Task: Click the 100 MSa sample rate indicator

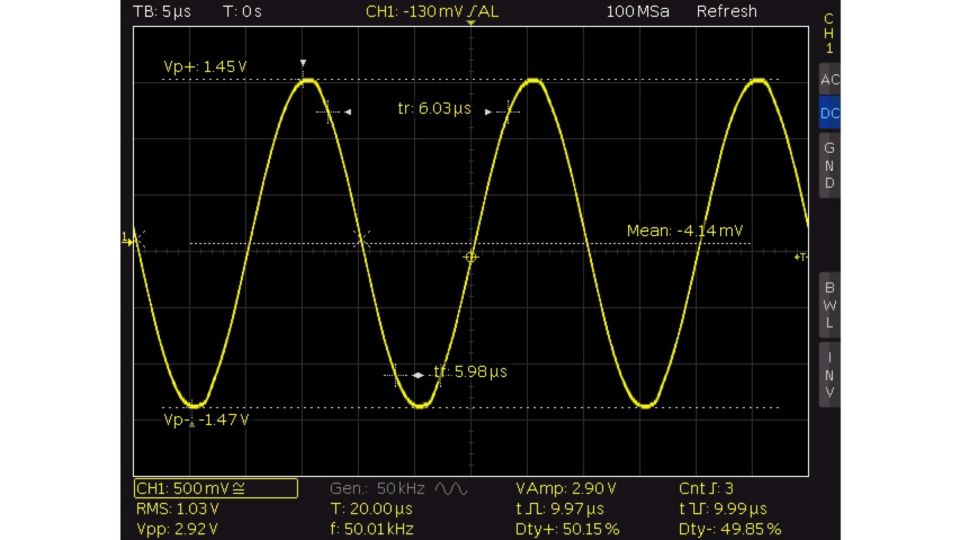Action: pos(637,12)
